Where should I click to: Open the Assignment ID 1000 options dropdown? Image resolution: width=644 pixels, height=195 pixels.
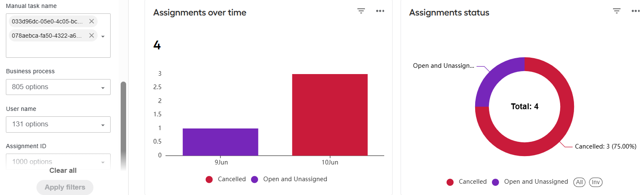click(58, 162)
